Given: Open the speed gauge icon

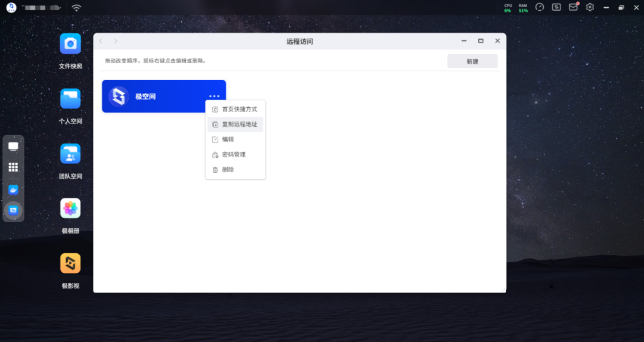Looking at the screenshot, I should pyautogui.click(x=540, y=7).
